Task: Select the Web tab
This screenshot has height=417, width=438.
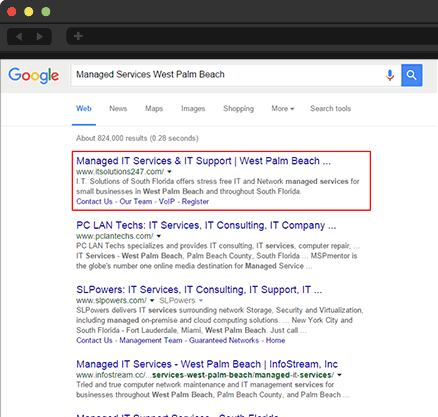Action: coord(84,109)
